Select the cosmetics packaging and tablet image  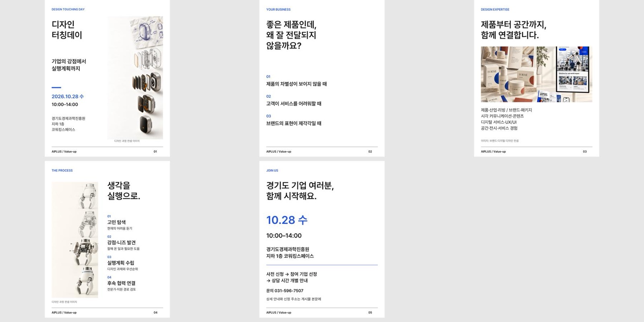[537, 74]
